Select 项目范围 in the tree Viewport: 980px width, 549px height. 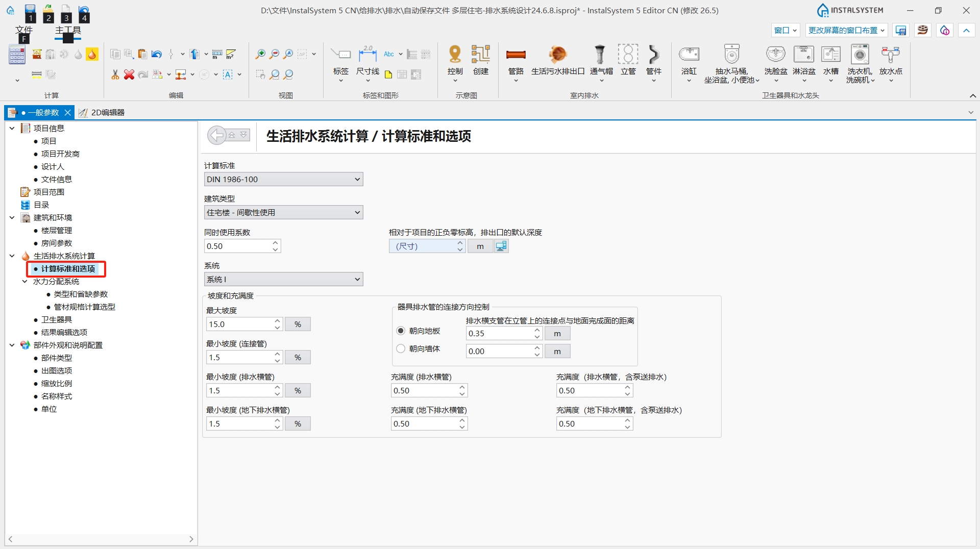click(x=49, y=192)
